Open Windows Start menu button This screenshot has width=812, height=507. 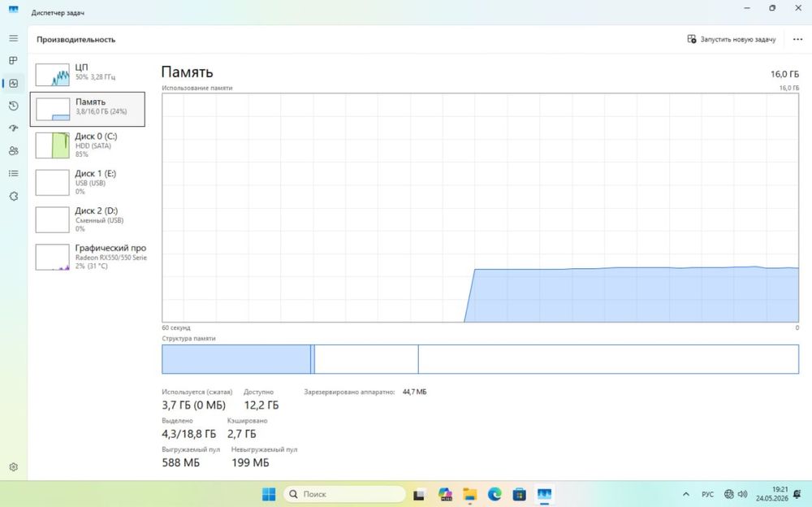point(269,494)
